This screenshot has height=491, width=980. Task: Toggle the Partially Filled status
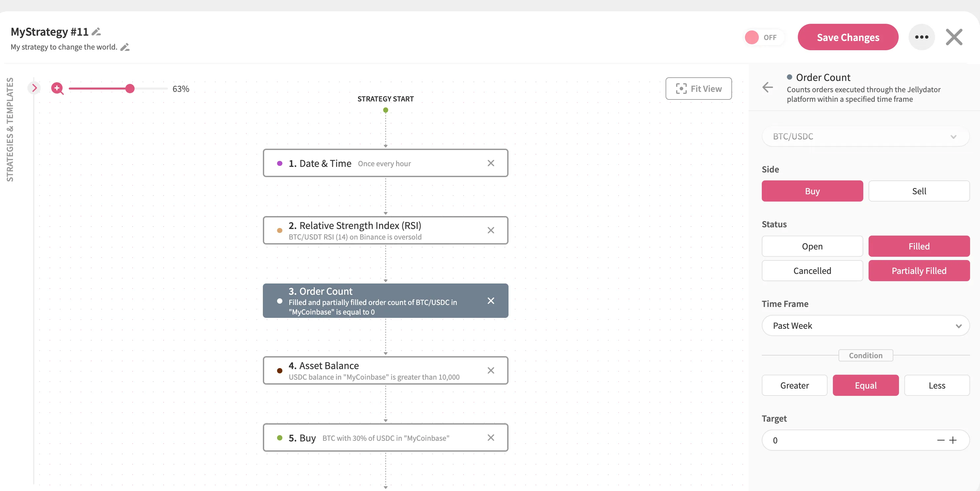click(919, 271)
